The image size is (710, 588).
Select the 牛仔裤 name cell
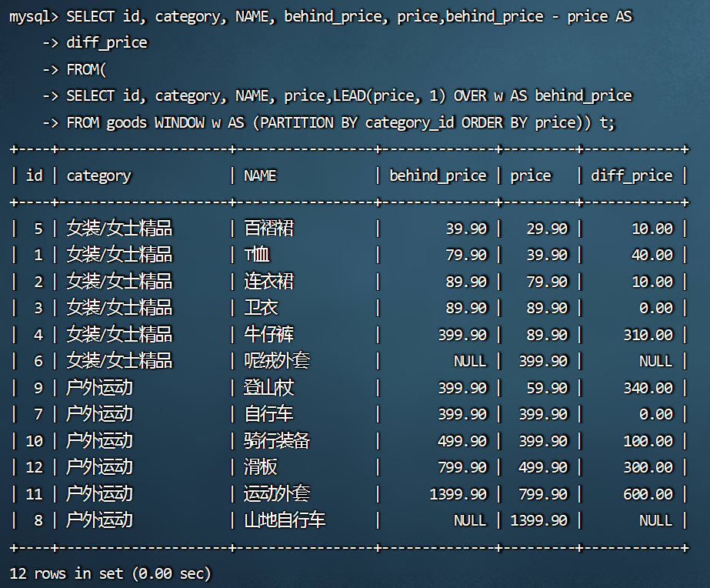268,335
